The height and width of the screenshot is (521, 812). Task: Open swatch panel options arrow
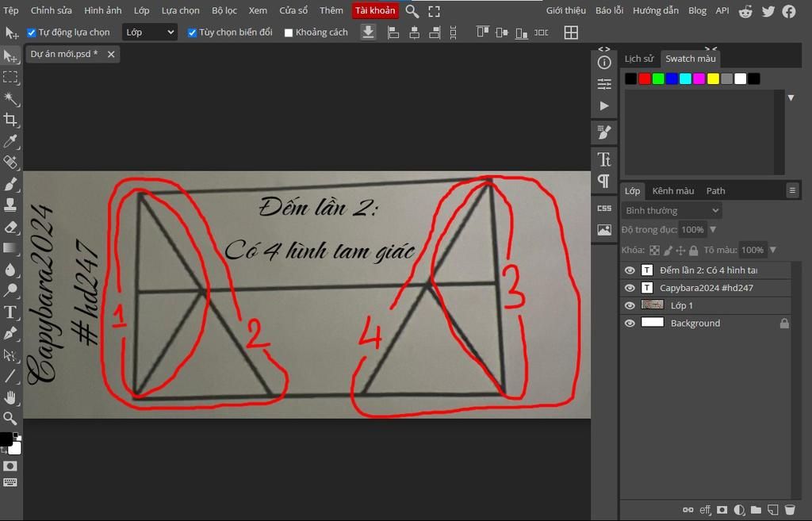click(791, 98)
